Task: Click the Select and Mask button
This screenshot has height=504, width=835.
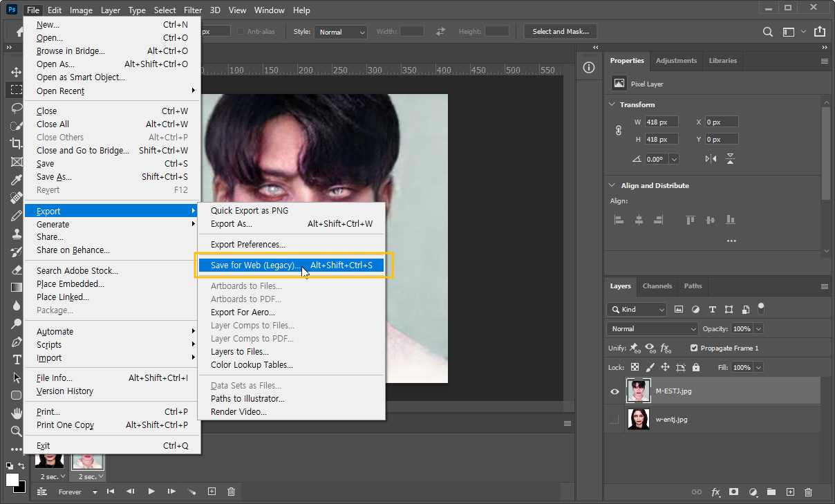Action: coord(560,31)
